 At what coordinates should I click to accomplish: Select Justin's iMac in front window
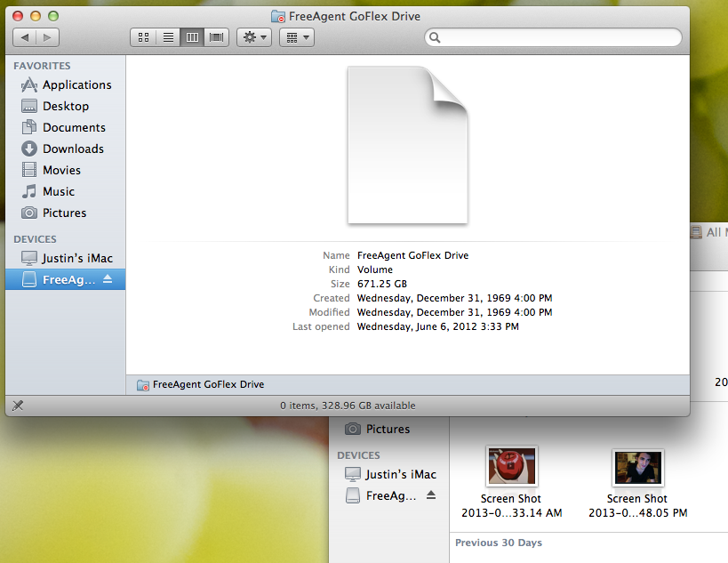66,258
